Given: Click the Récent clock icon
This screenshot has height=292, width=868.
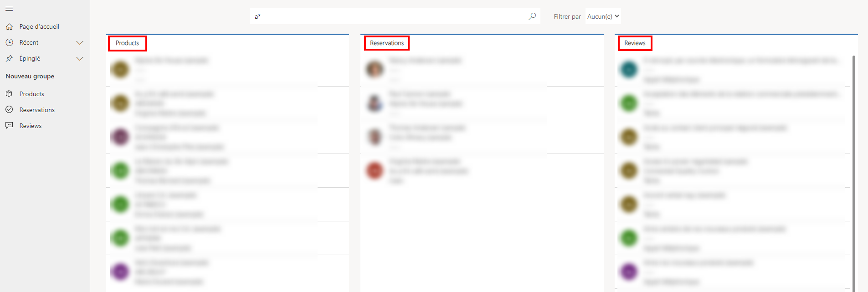Looking at the screenshot, I should click(9, 42).
